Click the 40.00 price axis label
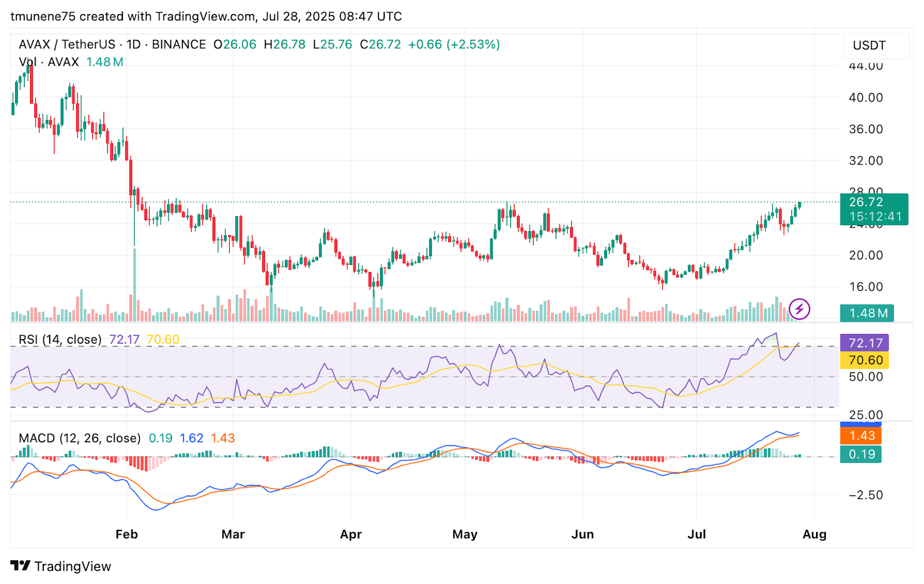 point(866,98)
